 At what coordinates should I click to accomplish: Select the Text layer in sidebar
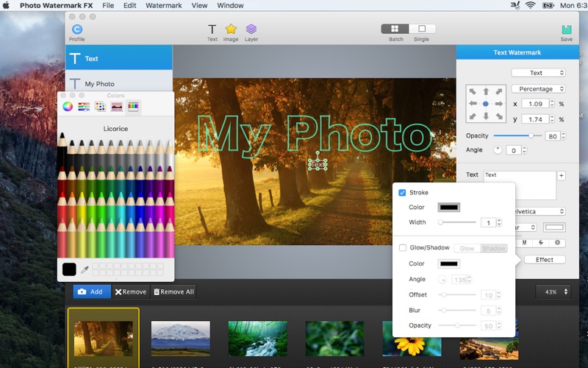point(119,58)
